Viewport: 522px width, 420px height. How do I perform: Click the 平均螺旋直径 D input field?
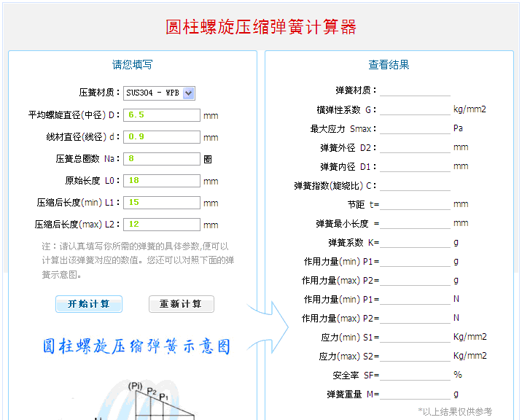(162, 115)
